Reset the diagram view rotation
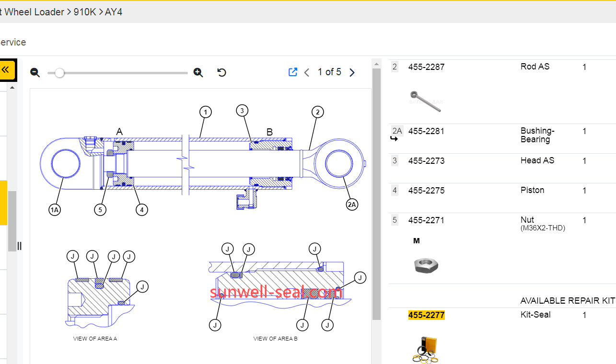616x364 pixels. [x=221, y=72]
